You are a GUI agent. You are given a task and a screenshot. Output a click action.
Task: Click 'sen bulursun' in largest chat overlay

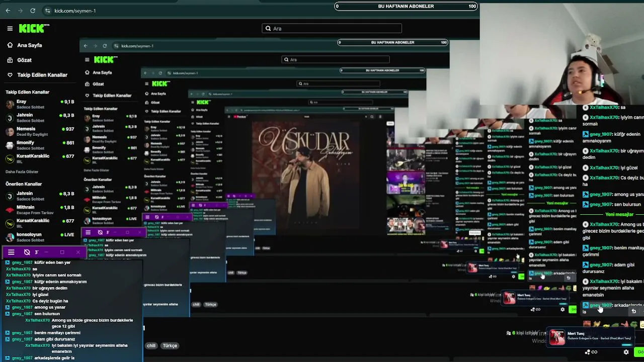pos(47,314)
